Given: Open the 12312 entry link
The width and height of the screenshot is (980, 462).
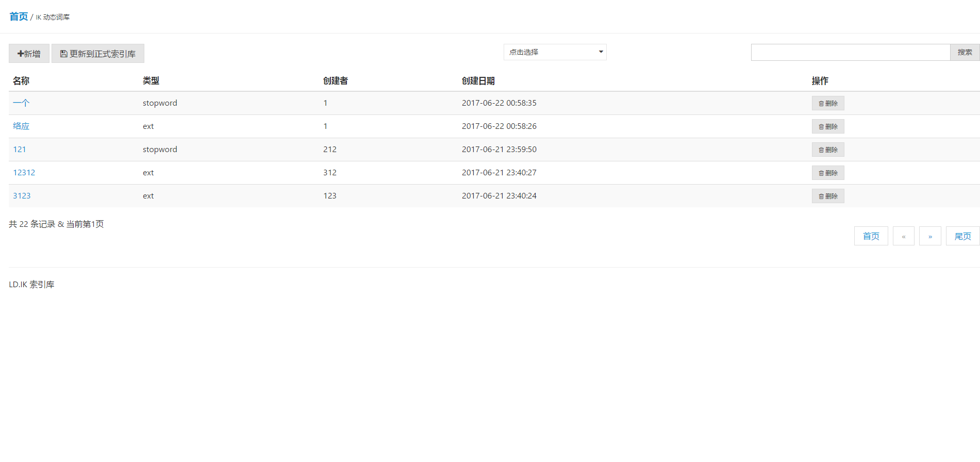Looking at the screenshot, I should [24, 173].
